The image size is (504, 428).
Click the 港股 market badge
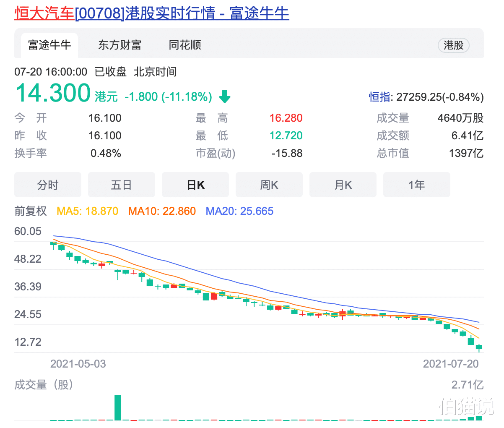[x=454, y=45]
